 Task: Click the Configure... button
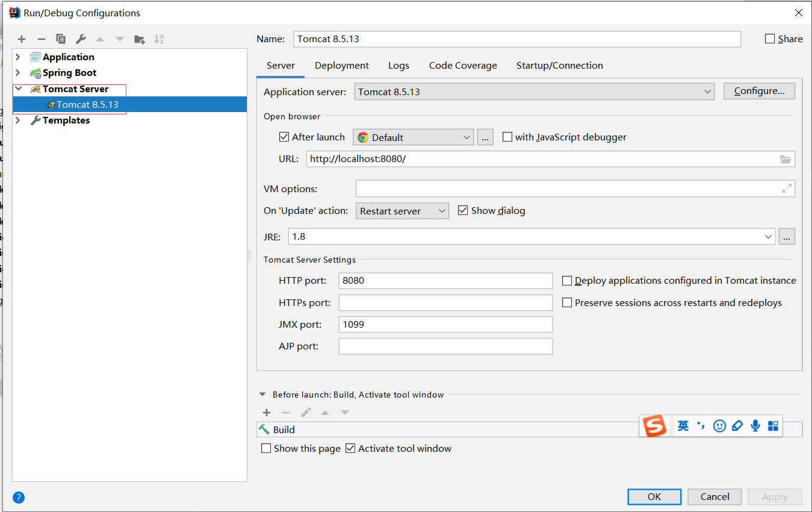[x=759, y=91]
